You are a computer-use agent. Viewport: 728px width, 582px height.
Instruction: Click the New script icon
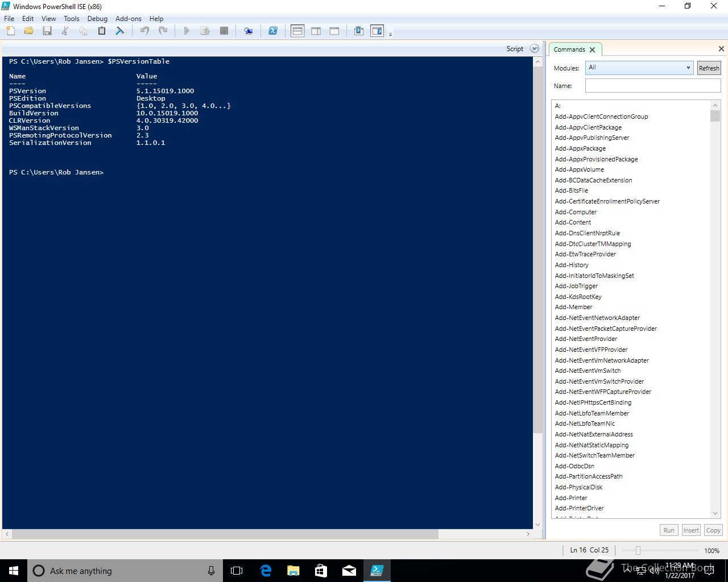tap(11, 31)
